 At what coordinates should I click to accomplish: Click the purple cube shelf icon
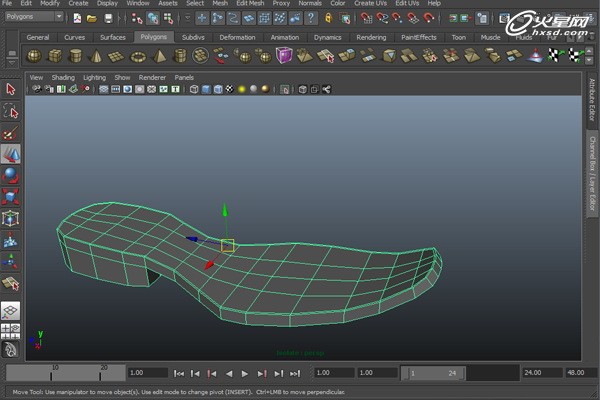coord(285,55)
